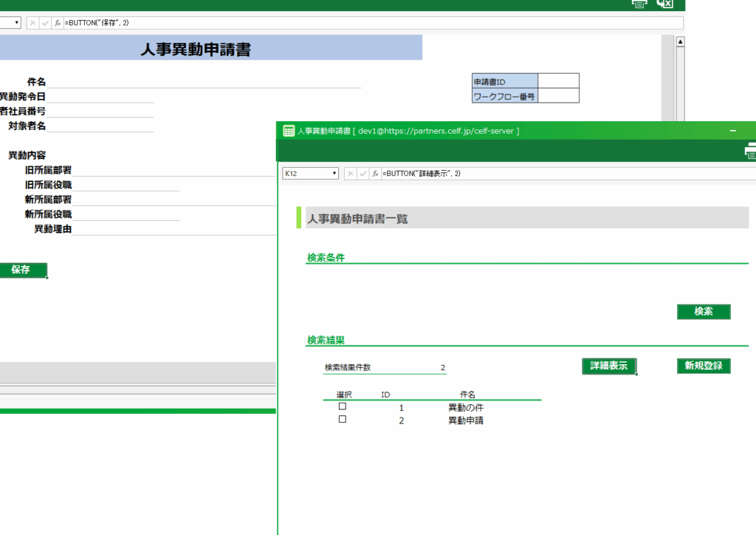Check the 選択 box for ID 1
756x535 pixels.
tap(342, 406)
